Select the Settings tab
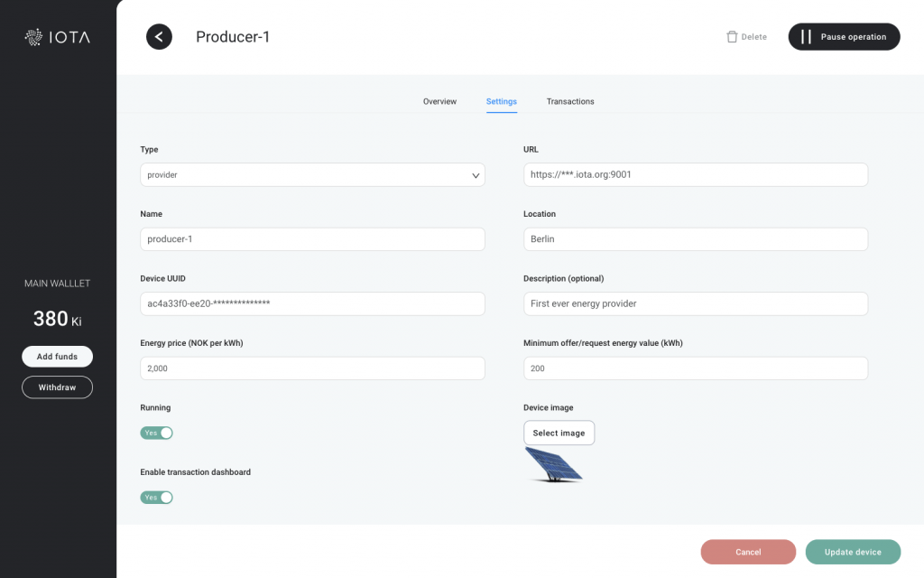Image resolution: width=924 pixels, height=578 pixels. 501,101
